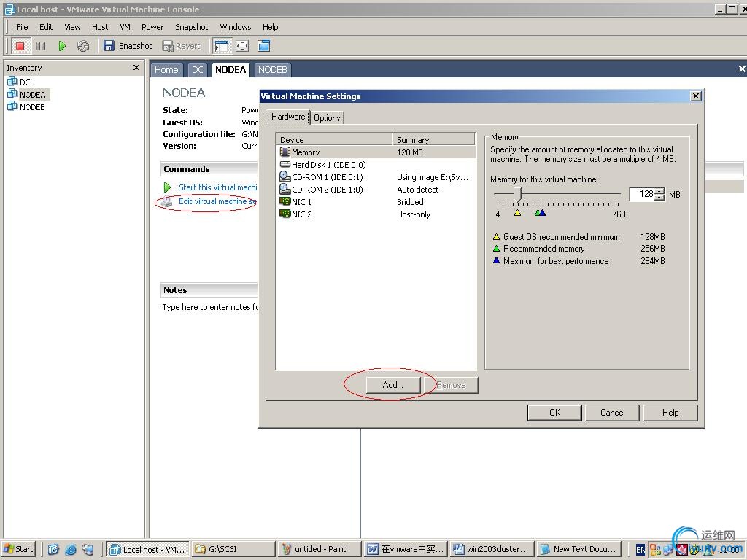Toggle the inventory sidebar view icon

click(222, 46)
